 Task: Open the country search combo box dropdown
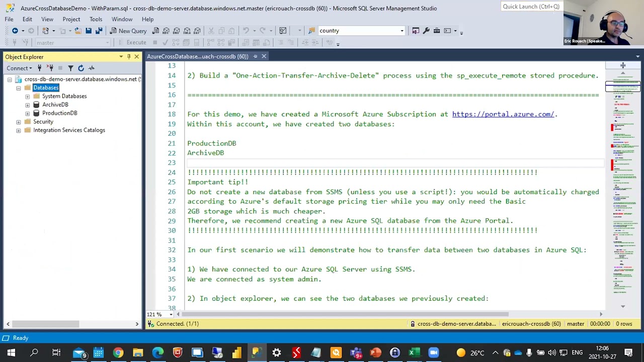(402, 31)
